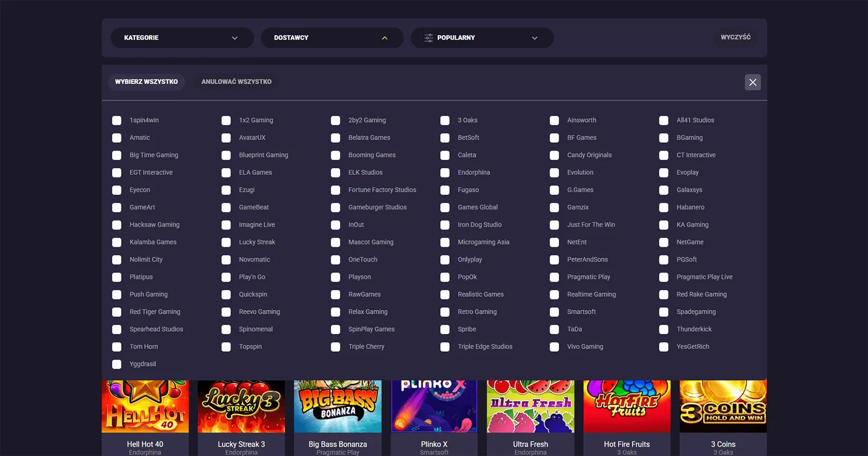Click the Blueprint Gaming label
868x456 pixels.
pyautogui.click(x=264, y=155)
